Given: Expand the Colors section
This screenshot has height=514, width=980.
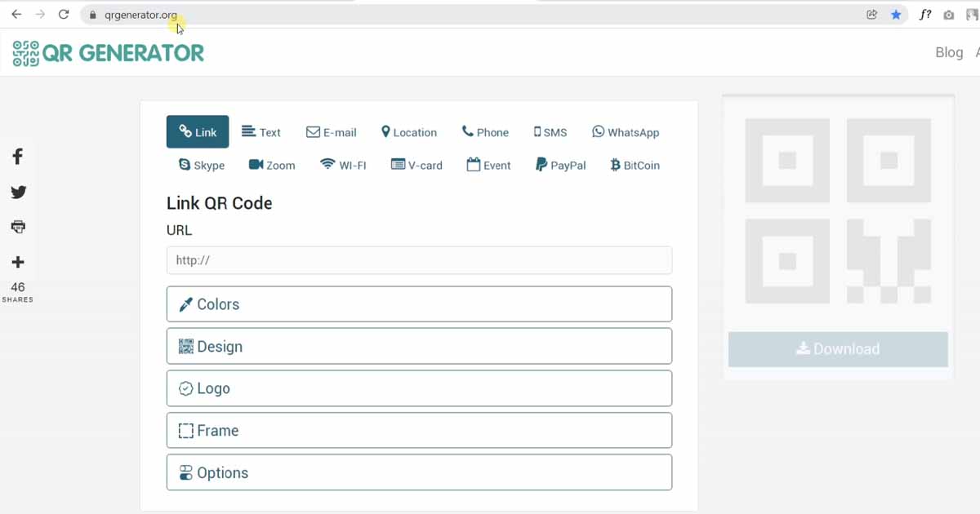Looking at the screenshot, I should click(x=419, y=304).
